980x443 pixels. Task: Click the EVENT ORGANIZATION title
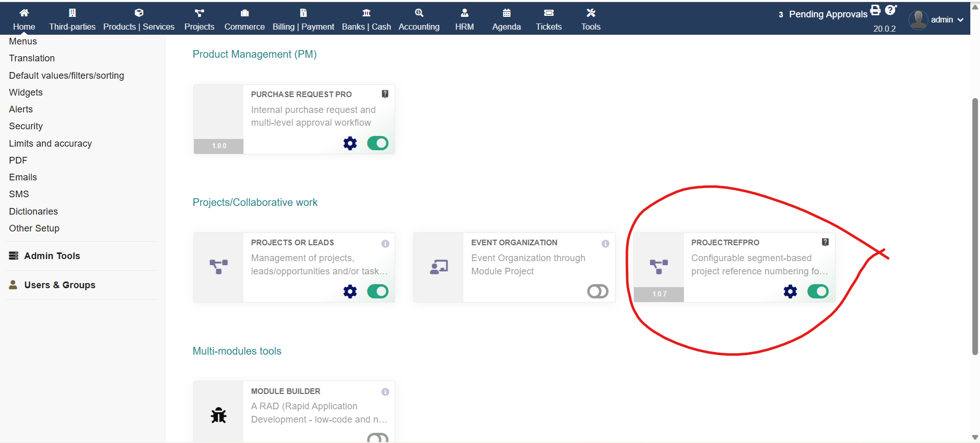pyautogui.click(x=514, y=243)
